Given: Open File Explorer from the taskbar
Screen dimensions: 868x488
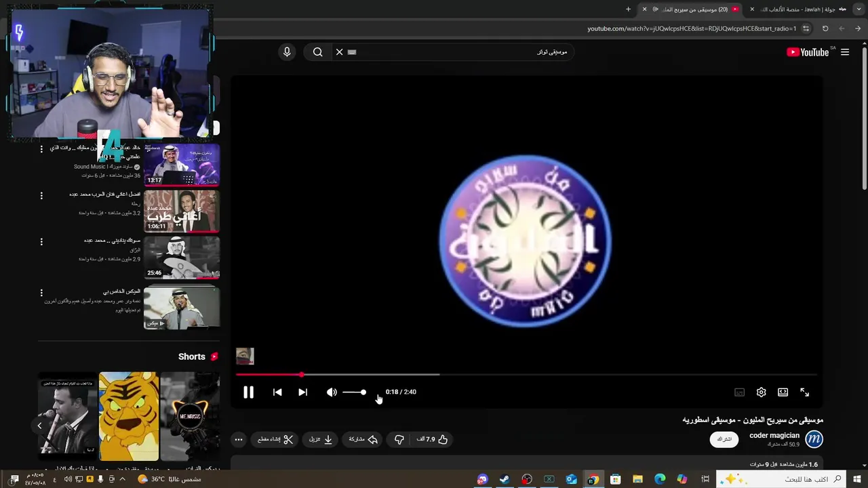Looking at the screenshot, I should click(x=637, y=479).
